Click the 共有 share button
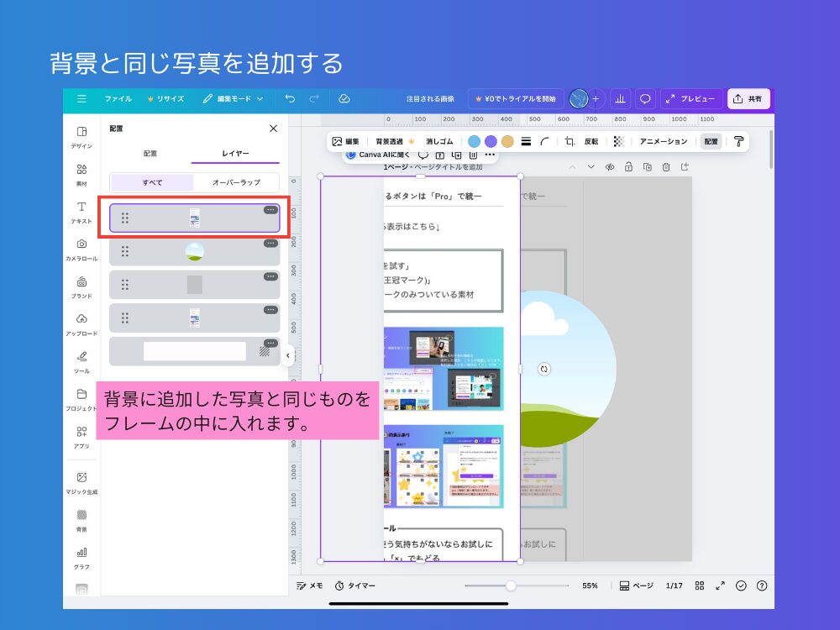 click(x=748, y=98)
